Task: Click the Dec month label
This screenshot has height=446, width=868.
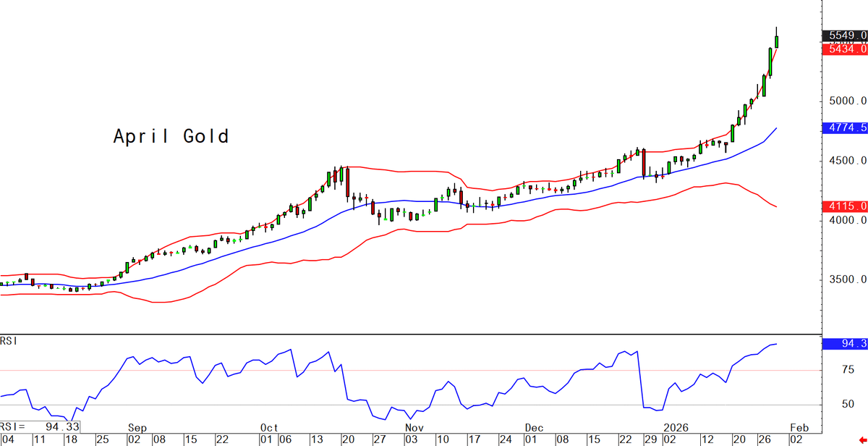Action: coord(535,427)
